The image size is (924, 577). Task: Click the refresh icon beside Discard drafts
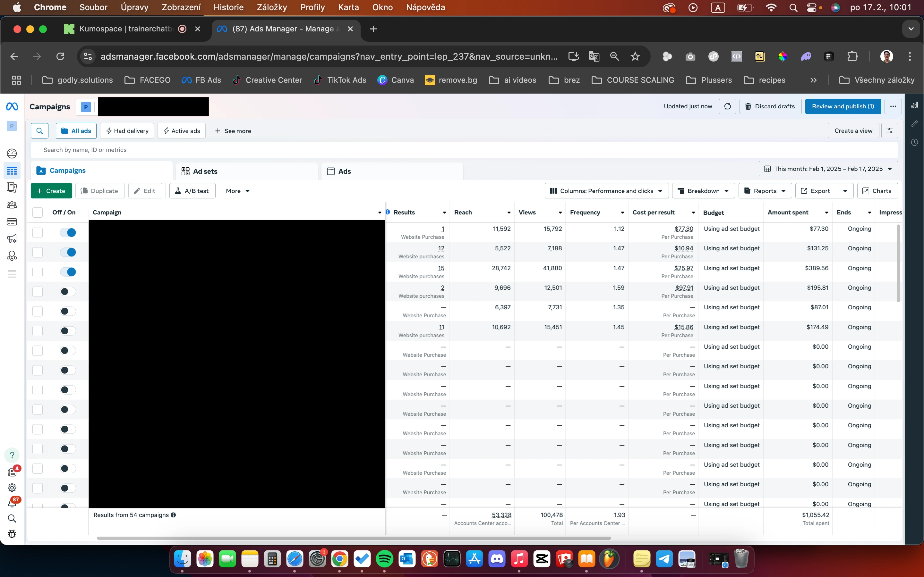(x=727, y=106)
